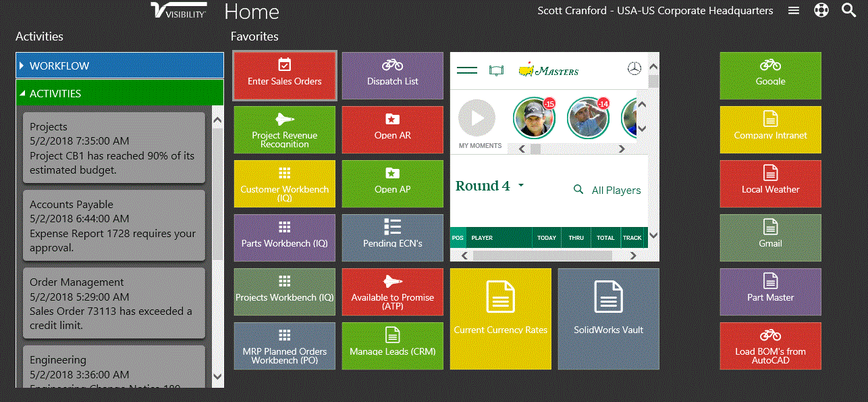
Task: Click the Mercedes logo in Masters widget
Action: [x=634, y=69]
